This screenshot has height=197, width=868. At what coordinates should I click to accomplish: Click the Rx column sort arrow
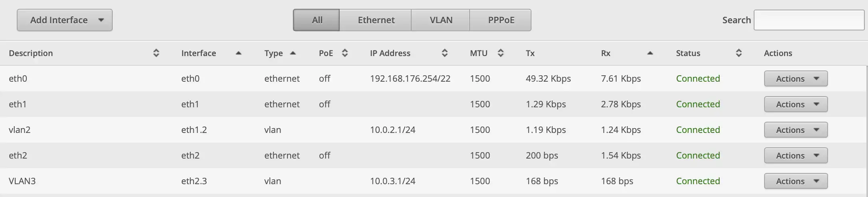(650, 53)
